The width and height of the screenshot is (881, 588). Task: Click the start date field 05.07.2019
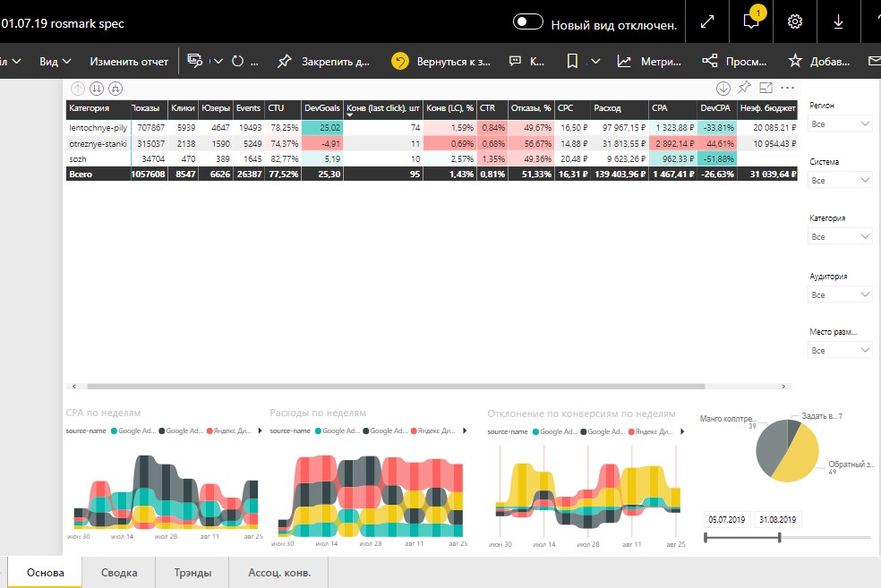[726, 519]
